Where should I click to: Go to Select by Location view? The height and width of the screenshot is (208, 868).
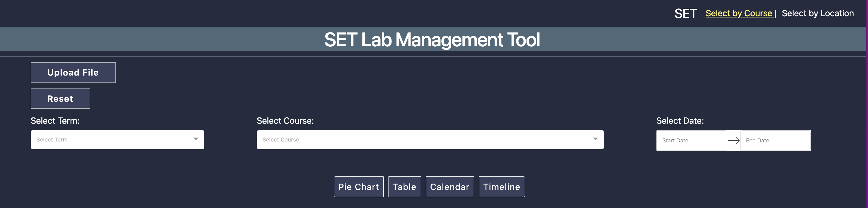click(817, 14)
